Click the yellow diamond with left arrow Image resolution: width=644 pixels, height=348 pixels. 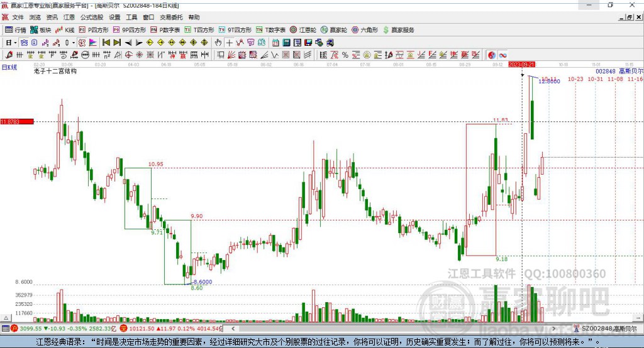[150, 43]
